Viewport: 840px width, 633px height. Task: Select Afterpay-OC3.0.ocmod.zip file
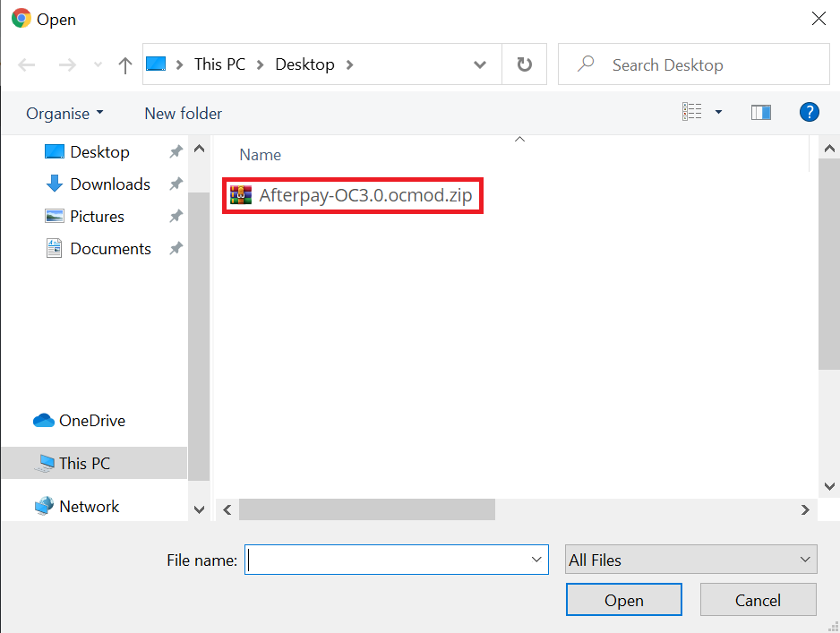[x=353, y=195]
